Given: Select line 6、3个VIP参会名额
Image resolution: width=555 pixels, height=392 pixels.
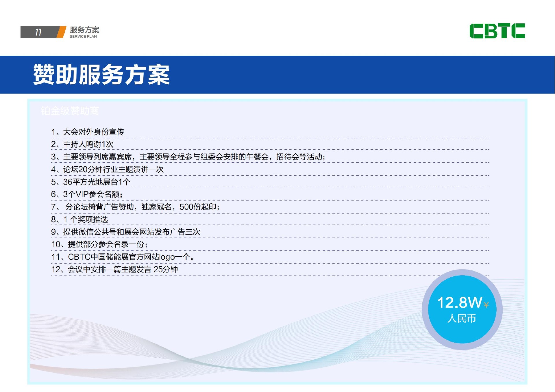Looking at the screenshot, I should (x=87, y=194).
